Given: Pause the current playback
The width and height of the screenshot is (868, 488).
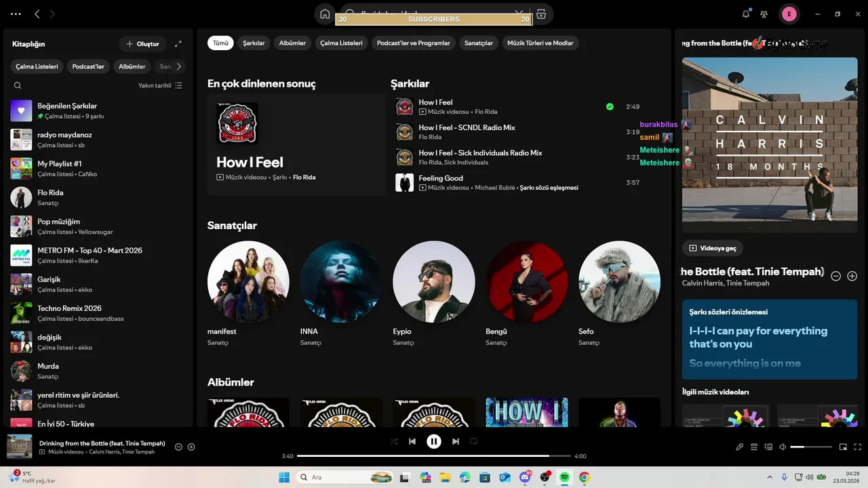Looking at the screenshot, I should (434, 441).
